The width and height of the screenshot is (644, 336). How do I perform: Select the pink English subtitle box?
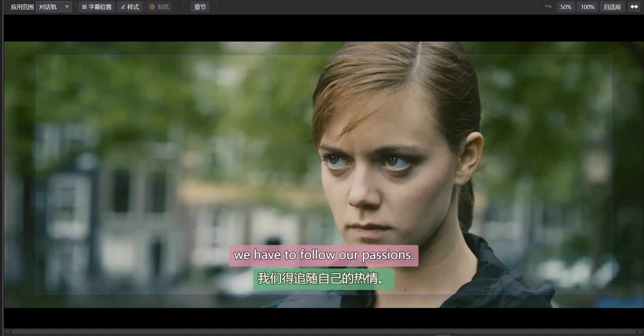(x=324, y=256)
